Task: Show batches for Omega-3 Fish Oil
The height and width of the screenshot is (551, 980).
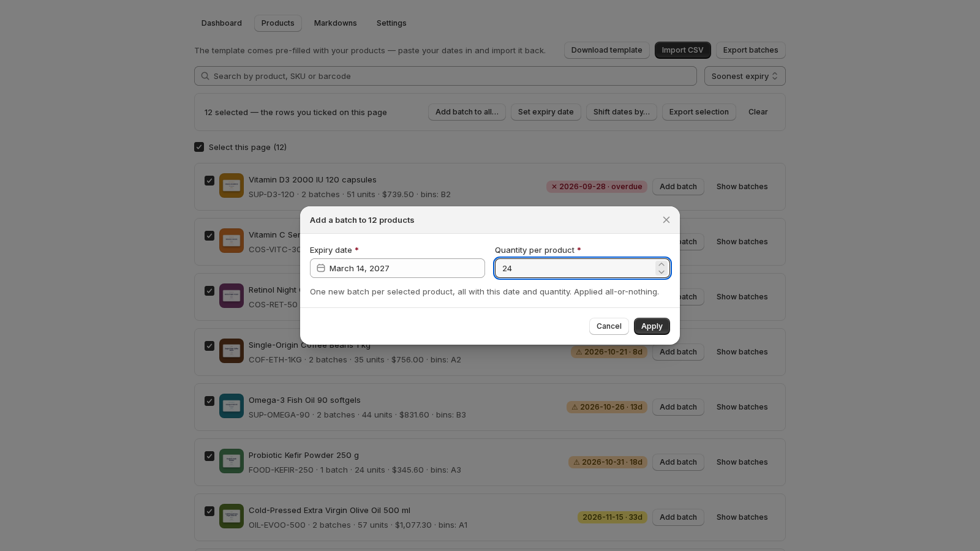Action: 742,407
